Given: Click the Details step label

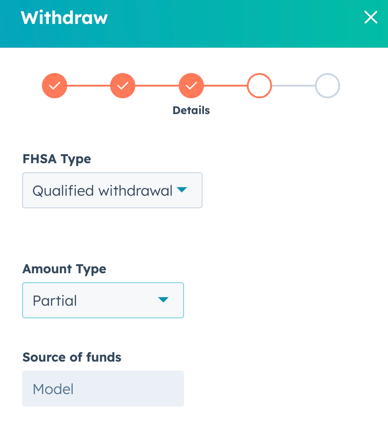Looking at the screenshot, I should pos(191,110).
